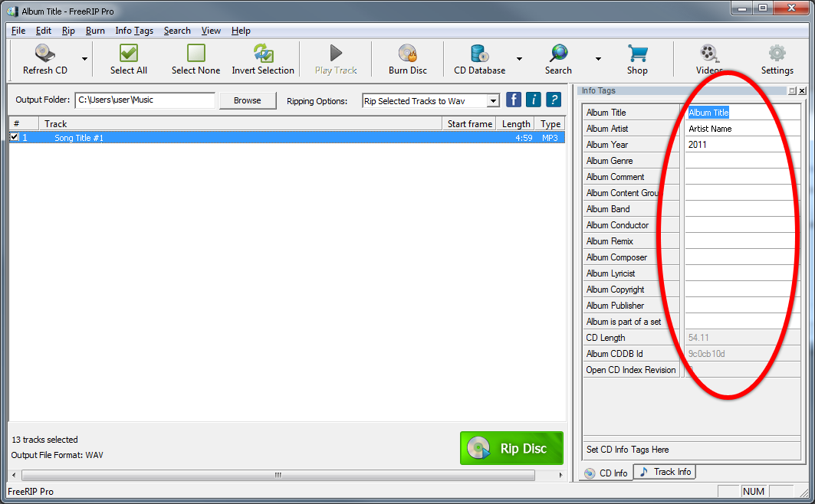
Task: Click the Album Conductor label
Action: coord(617,225)
